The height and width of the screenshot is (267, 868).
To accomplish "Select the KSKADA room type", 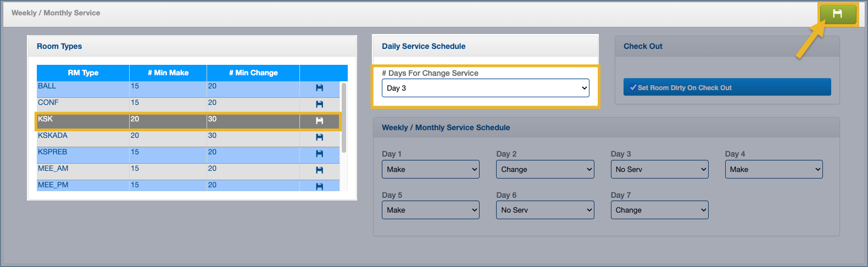I will [53, 136].
